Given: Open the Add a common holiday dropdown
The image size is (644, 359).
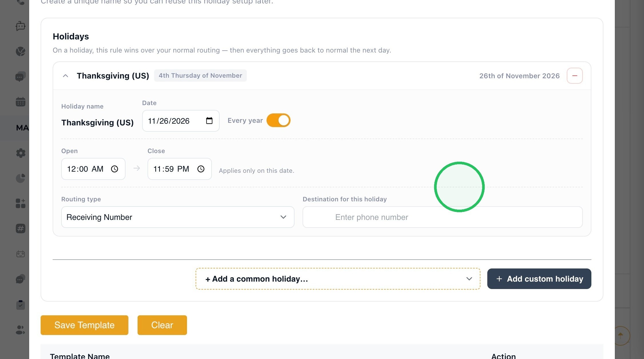Looking at the screenshot, I should coord(338,279).
